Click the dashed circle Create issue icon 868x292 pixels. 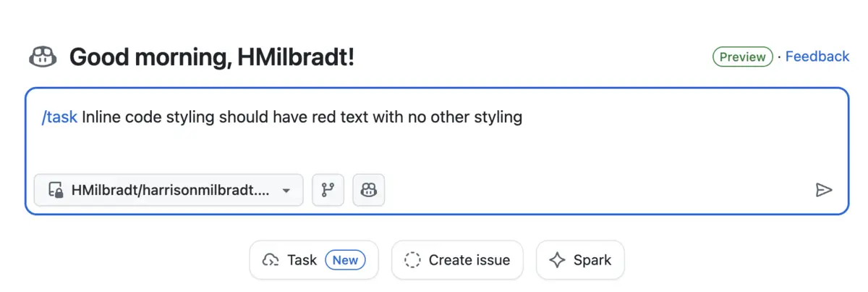412,260
